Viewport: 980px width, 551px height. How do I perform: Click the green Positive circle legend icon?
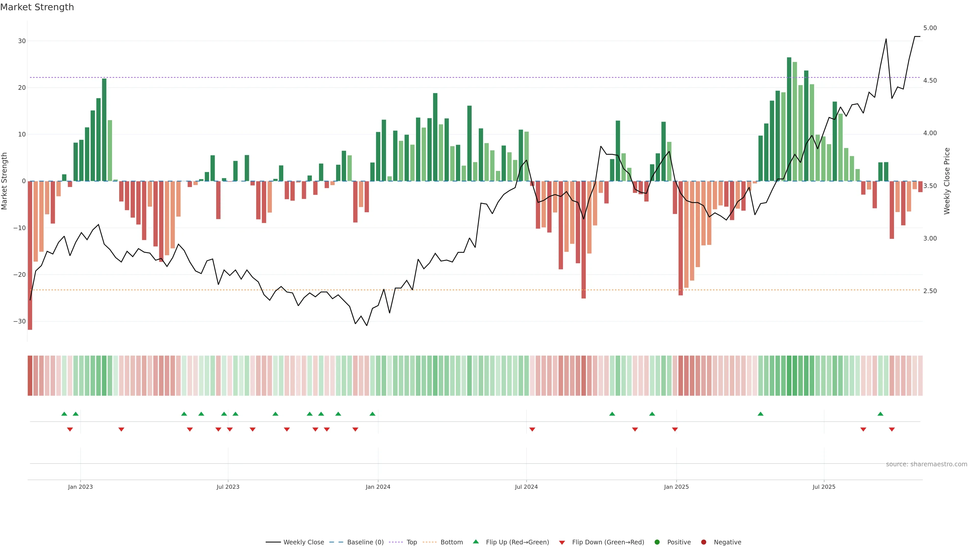[657, 542]
